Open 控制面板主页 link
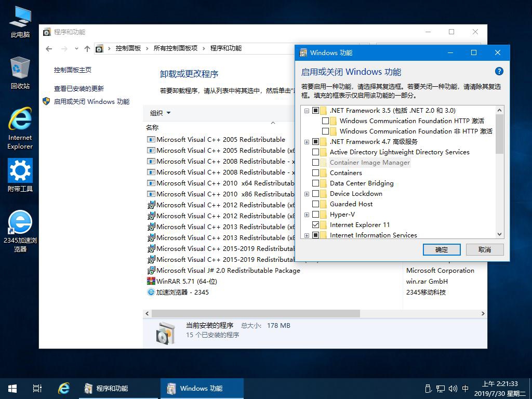532x399 pixels. coord(73,70)
